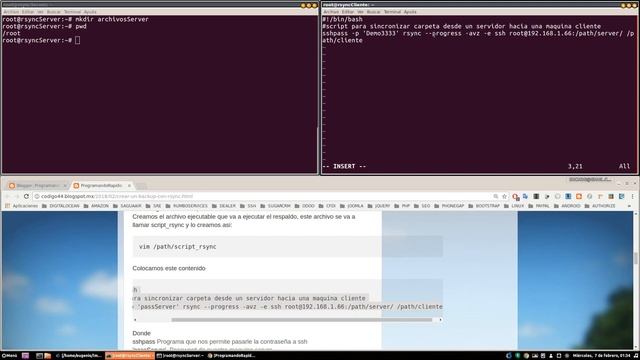Open Buscar menu in rsyncCliente terminal
Screen dimensions: 640x360
click(x=373, y=12)
